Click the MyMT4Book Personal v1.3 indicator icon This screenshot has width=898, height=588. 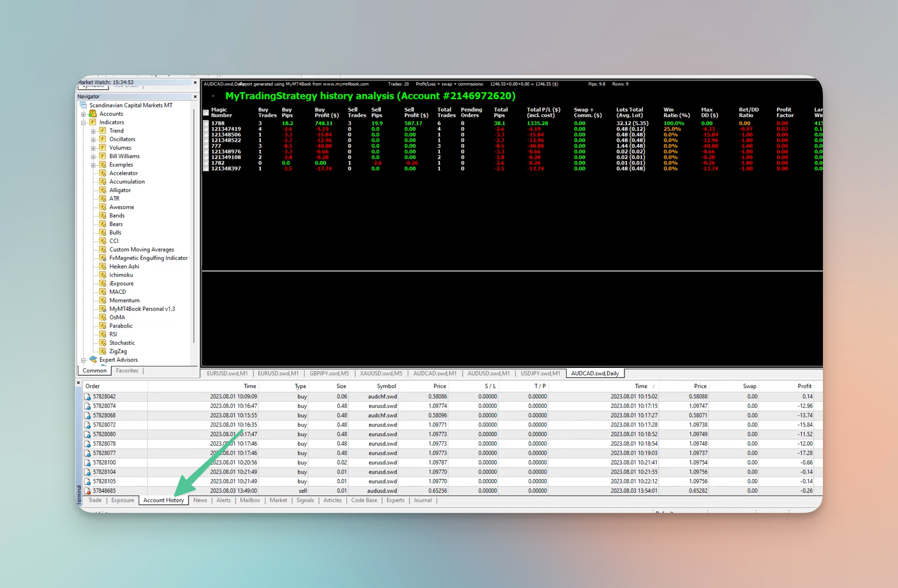click(x=102, y=309)
